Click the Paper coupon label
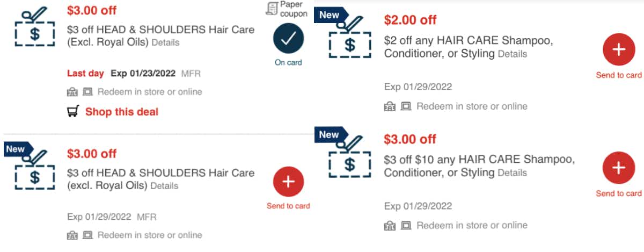 coord(294,9)
